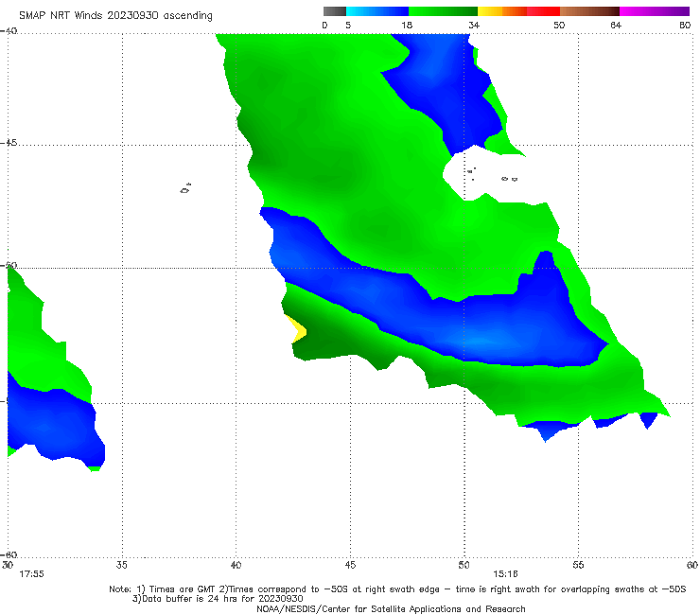Click the latitude label "-45"
Viewport: 700px width, 615px height.
coord(9,143)
